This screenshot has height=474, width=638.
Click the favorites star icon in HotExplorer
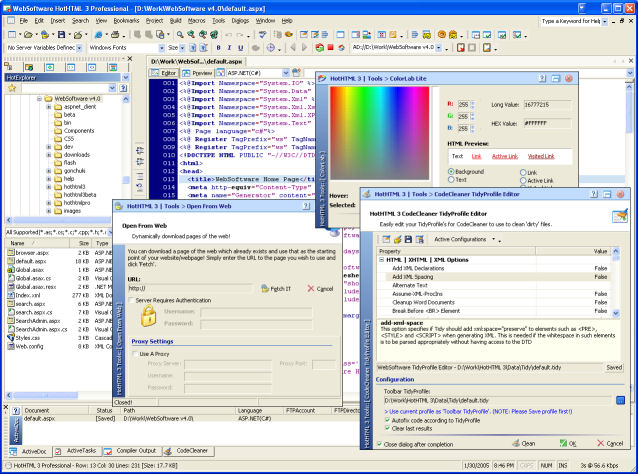pos(12,88)
